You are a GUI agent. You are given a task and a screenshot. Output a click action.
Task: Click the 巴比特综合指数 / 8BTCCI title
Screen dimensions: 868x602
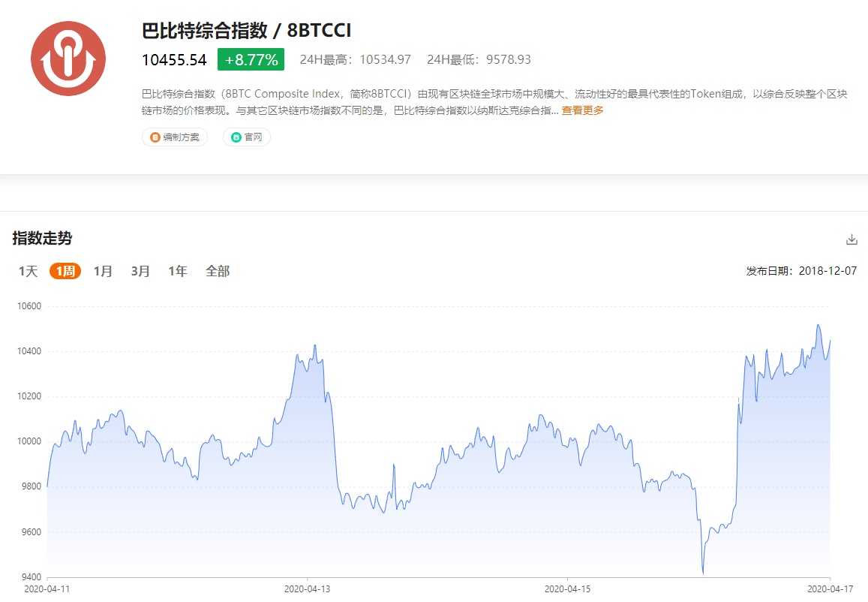pyautogui.click(x=246, y=30)
